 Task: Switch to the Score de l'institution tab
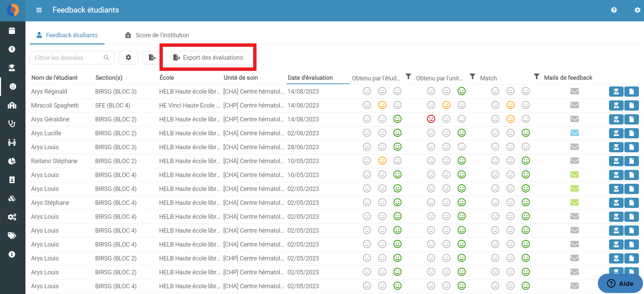tap(157, 35)
